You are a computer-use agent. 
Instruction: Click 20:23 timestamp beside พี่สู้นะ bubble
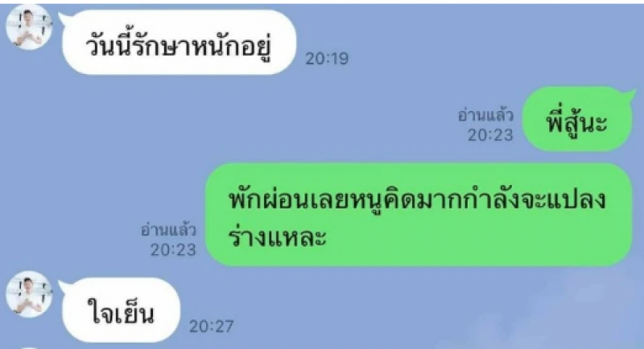[x=491, y=135]
